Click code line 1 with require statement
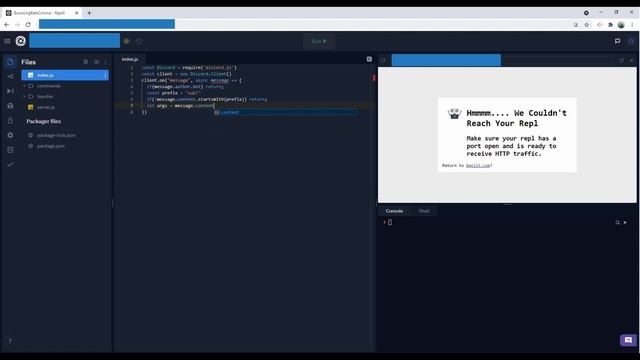Viewport: 640px width, 360px height. click(189, 68)
